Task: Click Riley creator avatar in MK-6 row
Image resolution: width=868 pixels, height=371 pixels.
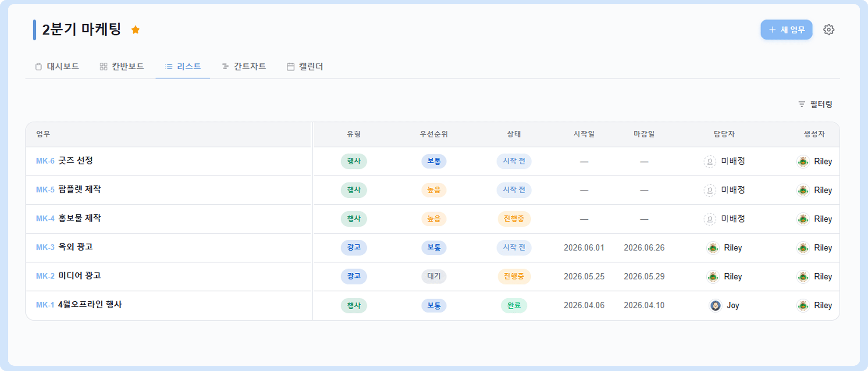Action: 803,161
